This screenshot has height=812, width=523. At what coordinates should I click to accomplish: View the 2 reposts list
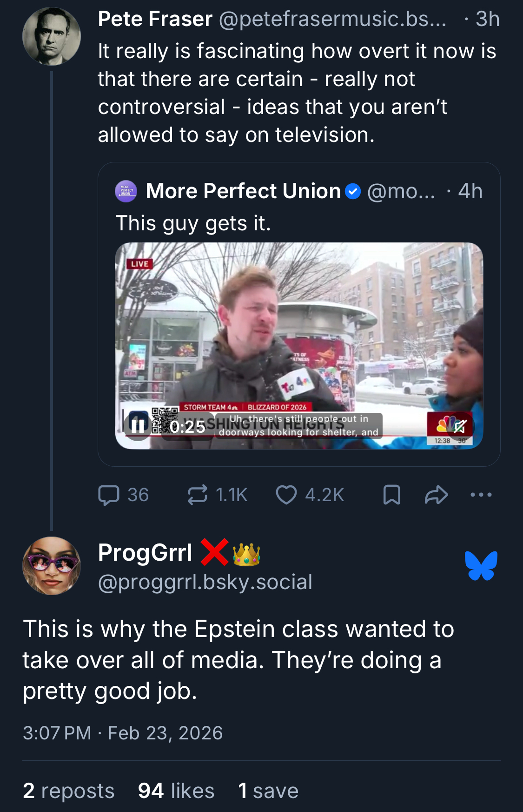click(x=69, y=791)
